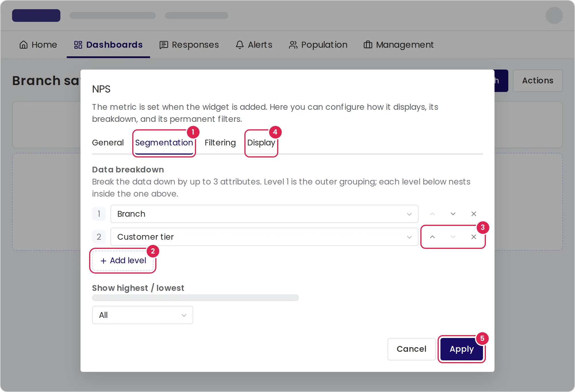Click the Dashboards nav label
The image size is (575, 392).
click(114, 45)
